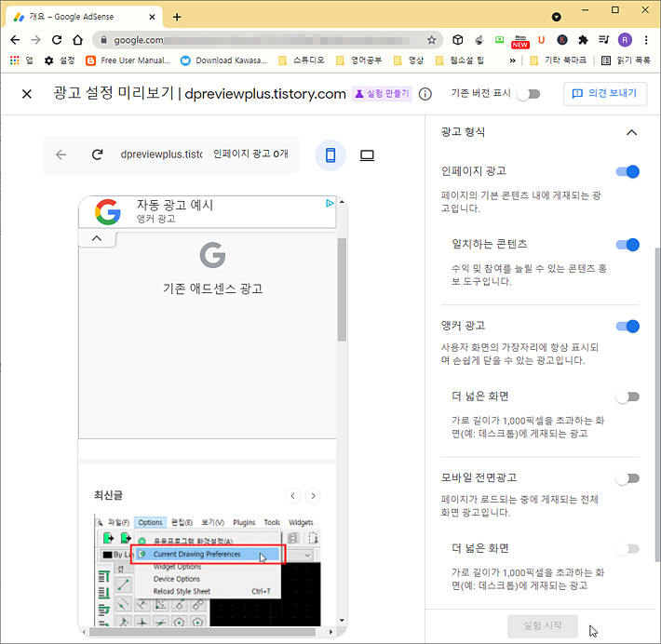Disable the 앵커 광고 toggle
This screenshot has width=661, height=644.
click(x=627, y=327)
